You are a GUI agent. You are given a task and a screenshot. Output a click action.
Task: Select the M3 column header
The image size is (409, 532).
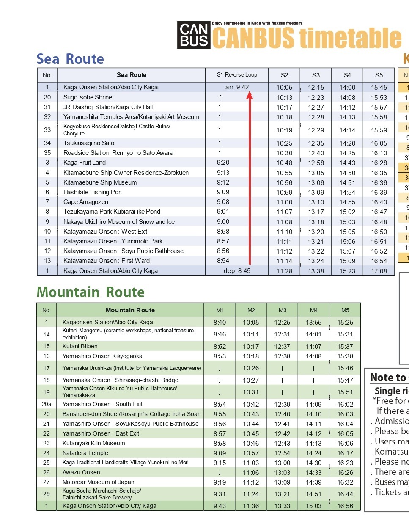tap(283, 310)
